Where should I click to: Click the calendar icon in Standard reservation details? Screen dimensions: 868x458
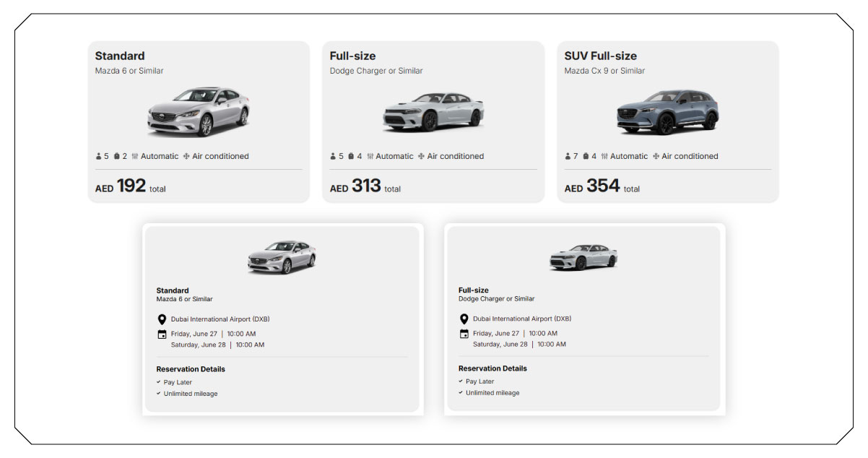click(160, 334)
